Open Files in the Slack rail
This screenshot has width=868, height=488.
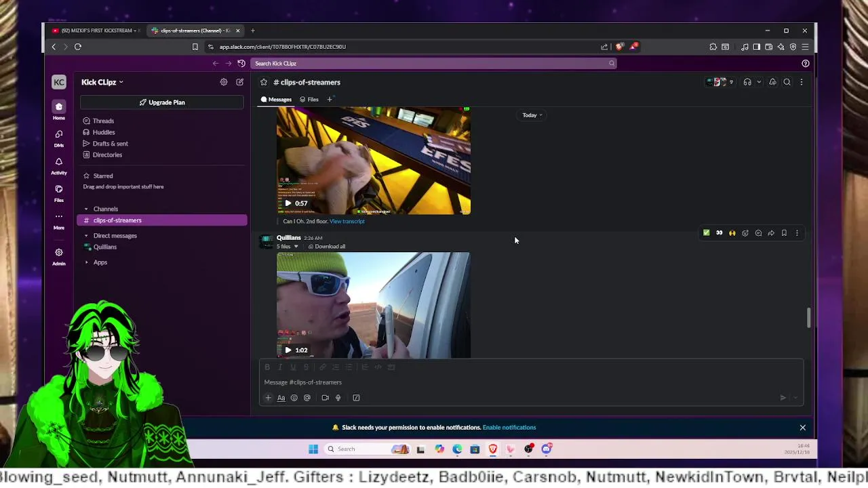[59, 192]
